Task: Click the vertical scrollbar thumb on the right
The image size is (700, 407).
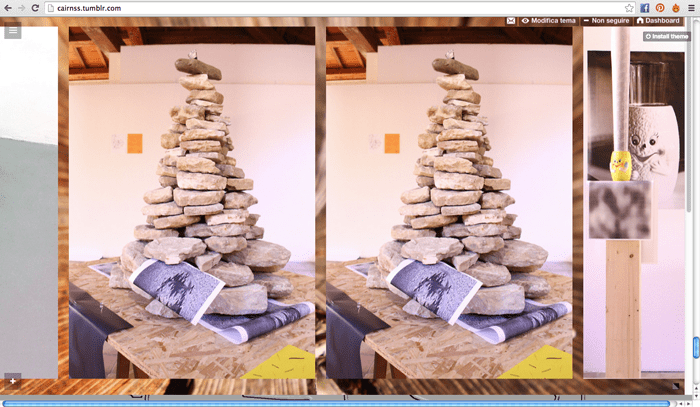Action: 696,347
